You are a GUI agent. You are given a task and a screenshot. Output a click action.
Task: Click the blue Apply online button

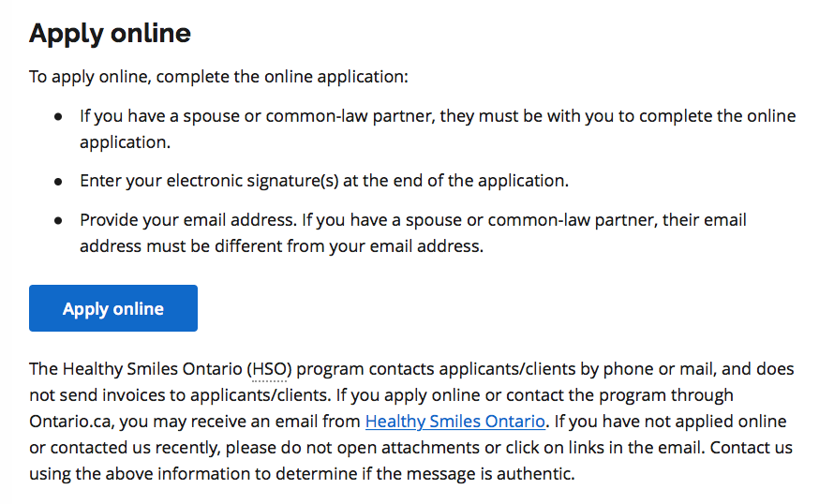click(113, 308)
